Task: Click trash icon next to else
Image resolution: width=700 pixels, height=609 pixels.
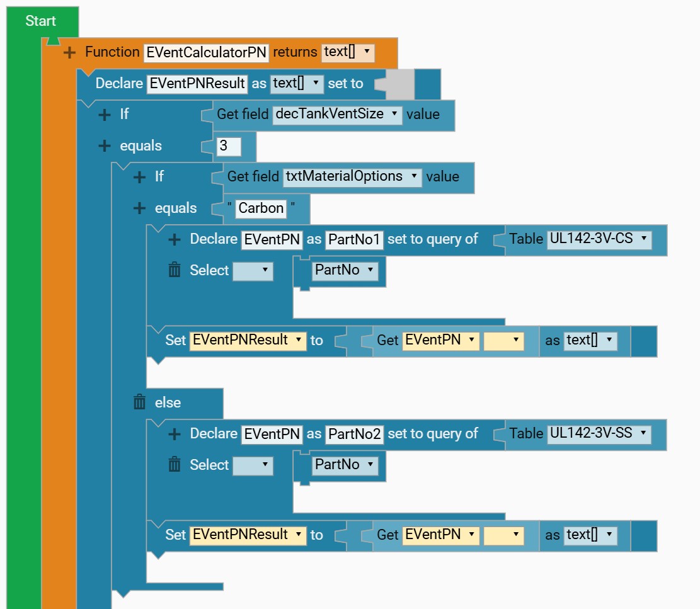Action: pyautogui.click(x=139, y=402)
